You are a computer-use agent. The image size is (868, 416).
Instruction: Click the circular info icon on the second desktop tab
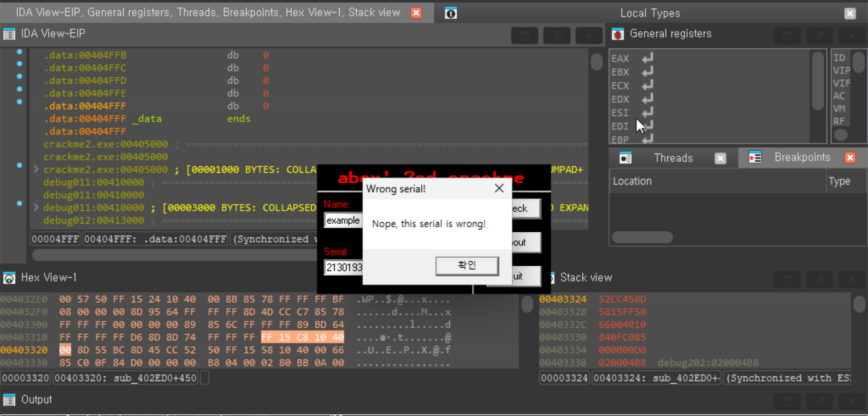pos(451,12)
